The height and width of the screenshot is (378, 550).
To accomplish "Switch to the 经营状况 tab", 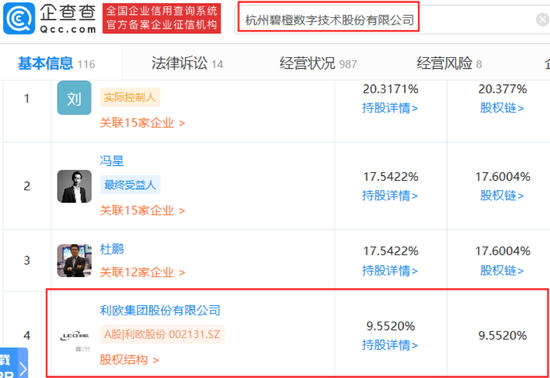I will click(318, 63).
